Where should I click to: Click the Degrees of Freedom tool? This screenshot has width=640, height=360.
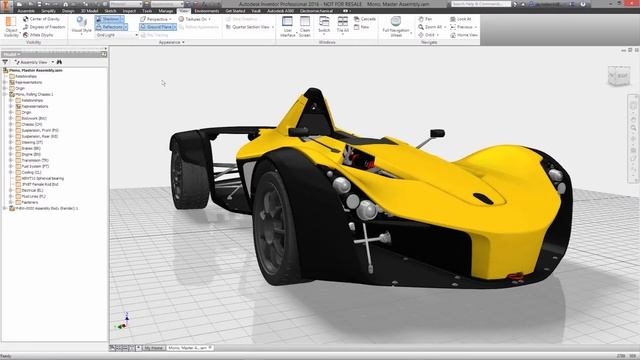click(x=44, y=27)
